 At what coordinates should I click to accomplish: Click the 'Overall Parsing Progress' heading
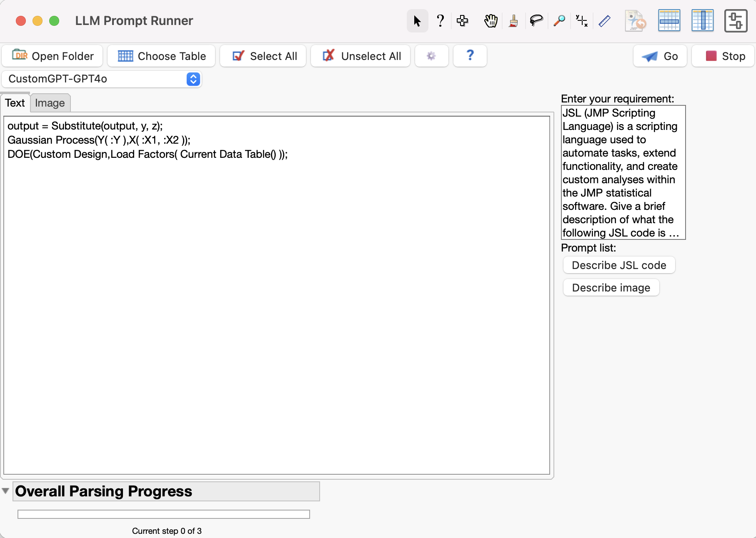(x=103, y=491)
